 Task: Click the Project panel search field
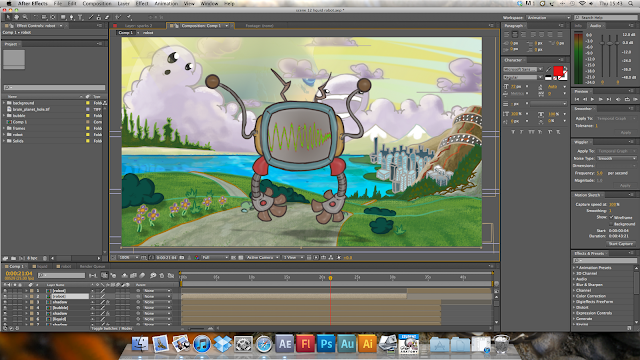point(54,87)
